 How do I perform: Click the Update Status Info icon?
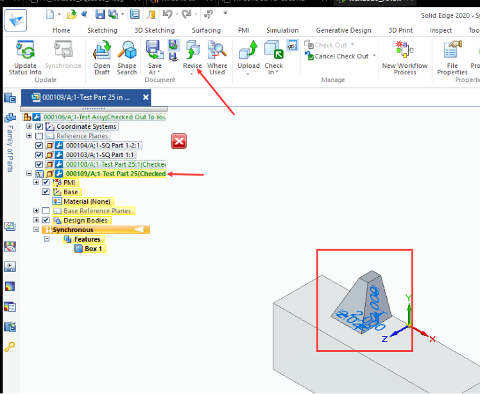pos(25,50)
